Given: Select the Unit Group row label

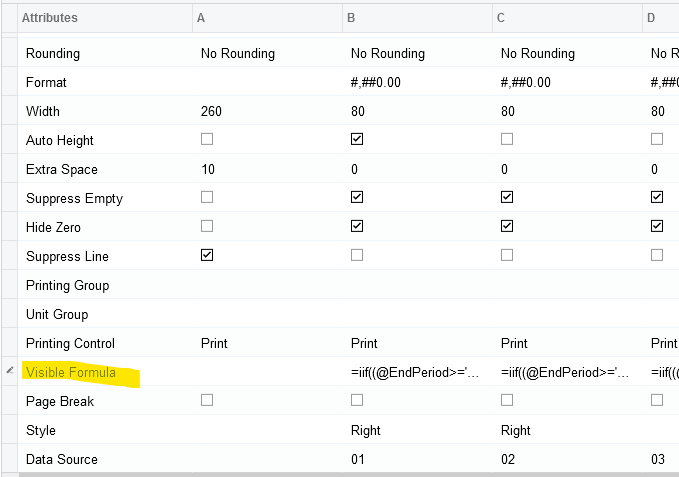Looking at the screenshot, I should pyautogui.click(x=57, y=314).
